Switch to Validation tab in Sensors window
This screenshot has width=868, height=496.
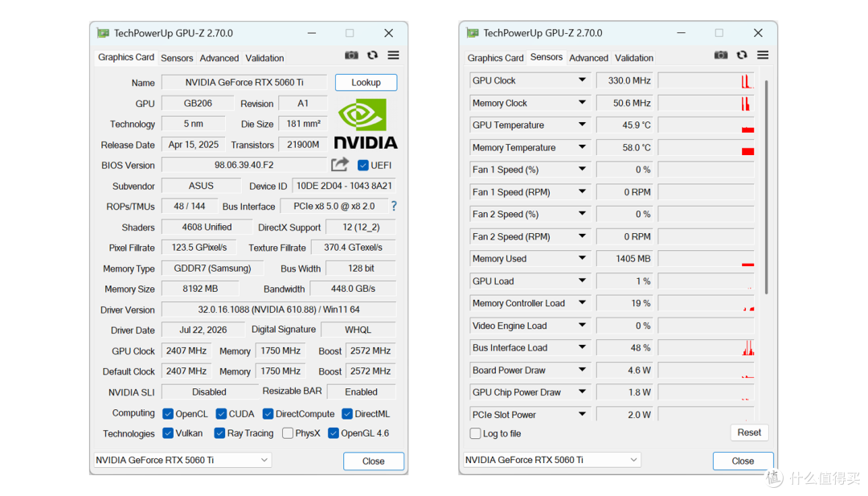coord(634,58)
